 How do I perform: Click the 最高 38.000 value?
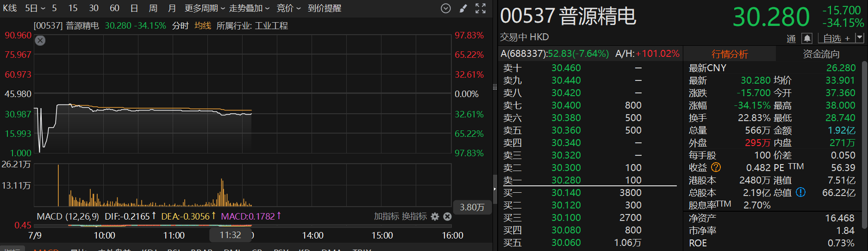pos(841,105)
